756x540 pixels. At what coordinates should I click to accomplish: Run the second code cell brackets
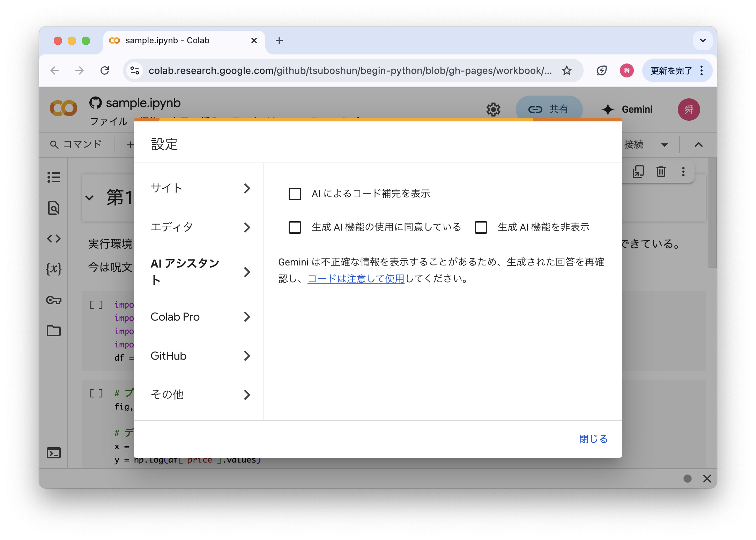click(x=96, y=393)
